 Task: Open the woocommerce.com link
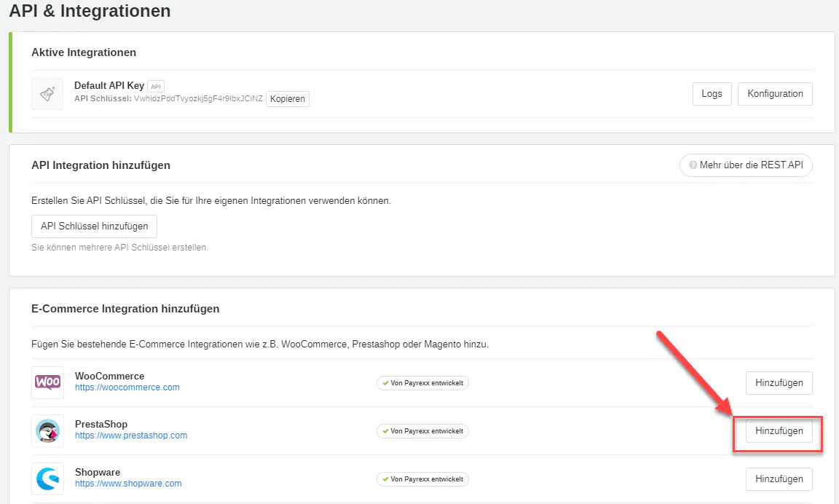pos(127,387)
